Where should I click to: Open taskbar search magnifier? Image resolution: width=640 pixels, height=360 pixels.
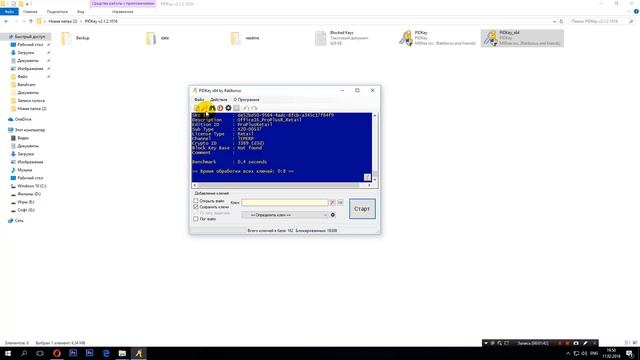coord(24,353)
